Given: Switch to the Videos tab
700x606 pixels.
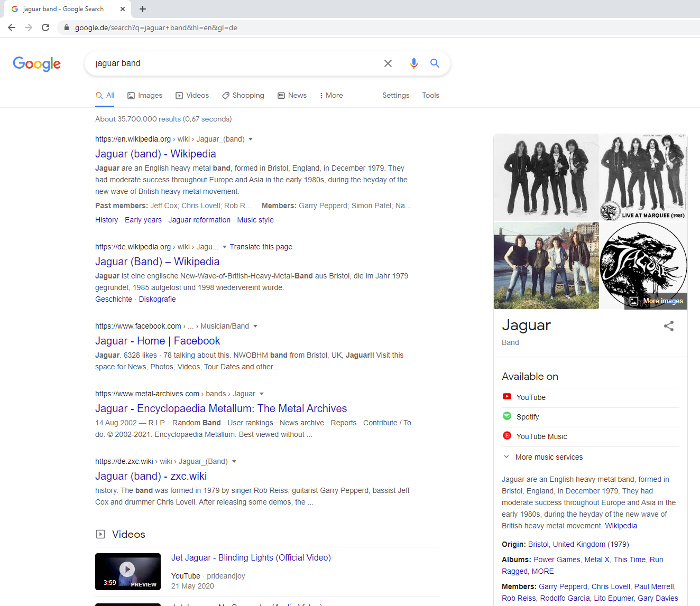Looking at the screenshot, I should pyautogui.click(x=192, y=95).
